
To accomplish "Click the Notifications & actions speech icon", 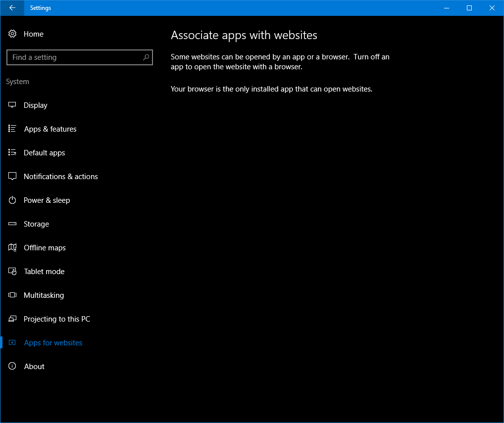I will click(x=12, y=176).
